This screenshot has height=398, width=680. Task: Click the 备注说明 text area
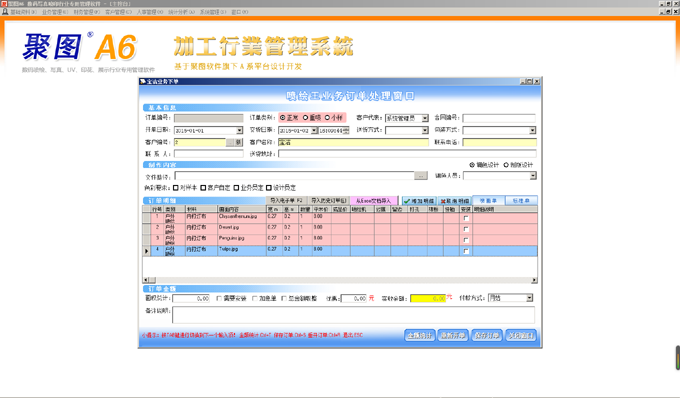point(353,315)
